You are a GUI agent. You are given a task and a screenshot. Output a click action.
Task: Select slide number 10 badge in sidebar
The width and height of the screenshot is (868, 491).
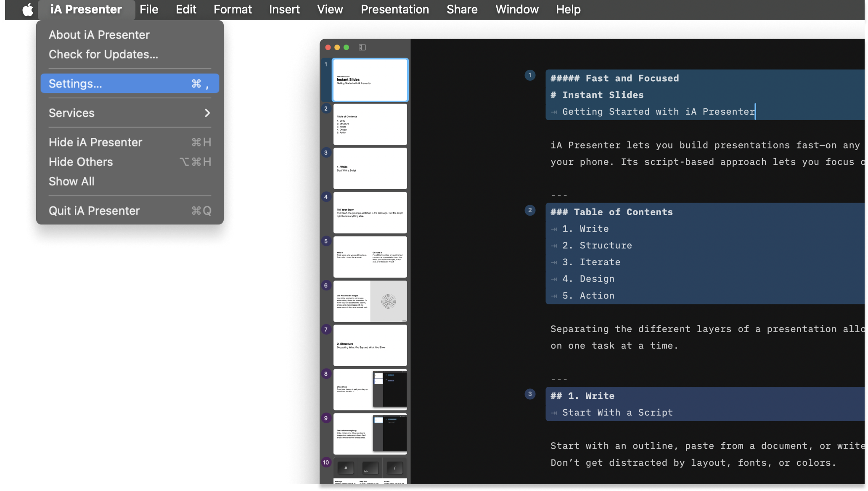(326, 462)
